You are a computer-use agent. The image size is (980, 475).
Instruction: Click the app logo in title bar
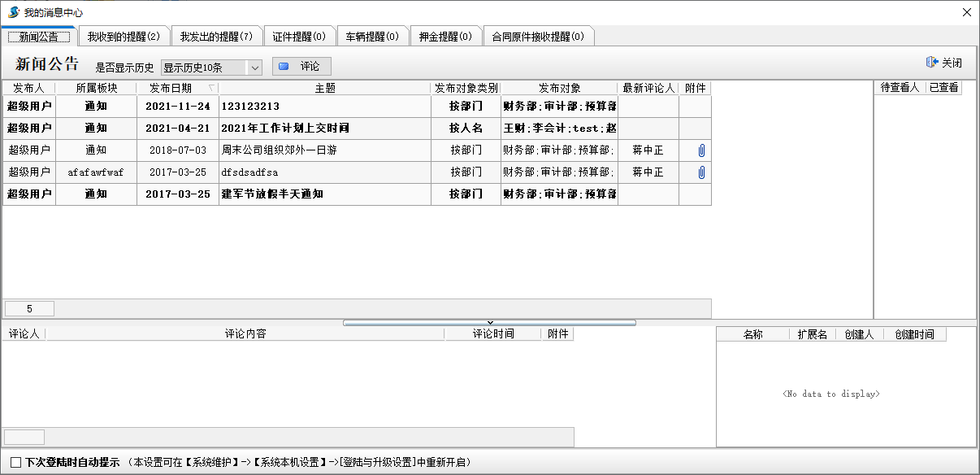pos(13,12)
